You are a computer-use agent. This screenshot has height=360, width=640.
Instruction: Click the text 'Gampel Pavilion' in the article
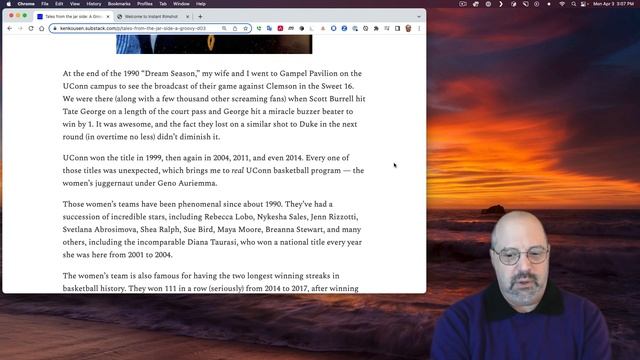click(309, 73)
